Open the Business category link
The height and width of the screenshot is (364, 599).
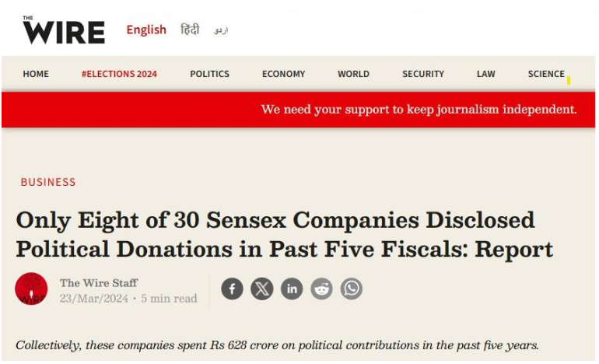[x=48, y=182]
